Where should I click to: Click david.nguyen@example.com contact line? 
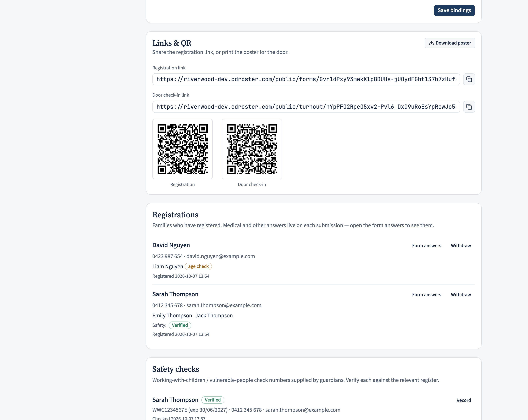203,256
